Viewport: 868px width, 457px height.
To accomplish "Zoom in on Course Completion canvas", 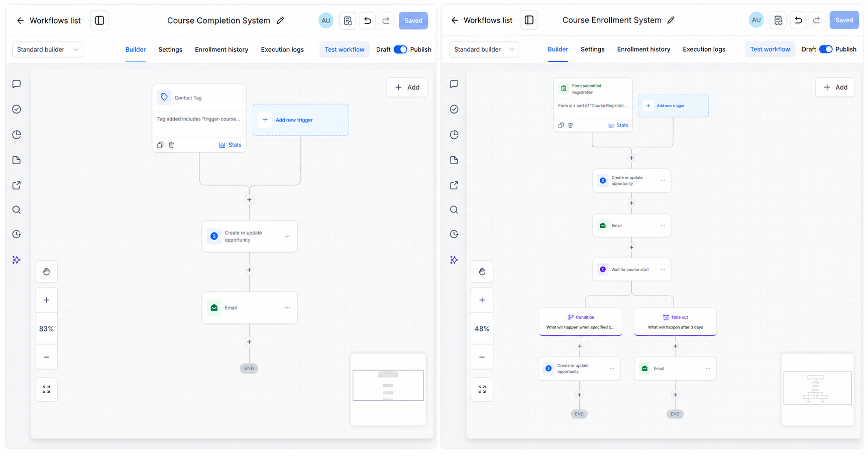I will (x=46, y=300).
